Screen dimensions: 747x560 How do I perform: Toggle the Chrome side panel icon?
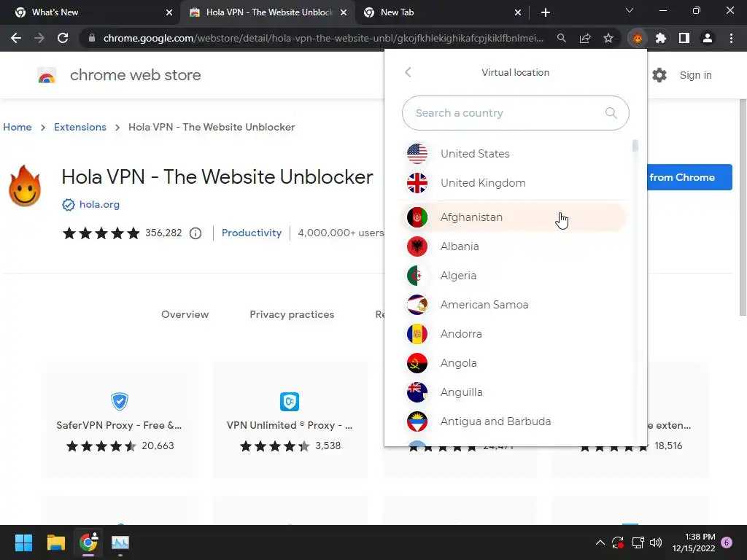684,38
